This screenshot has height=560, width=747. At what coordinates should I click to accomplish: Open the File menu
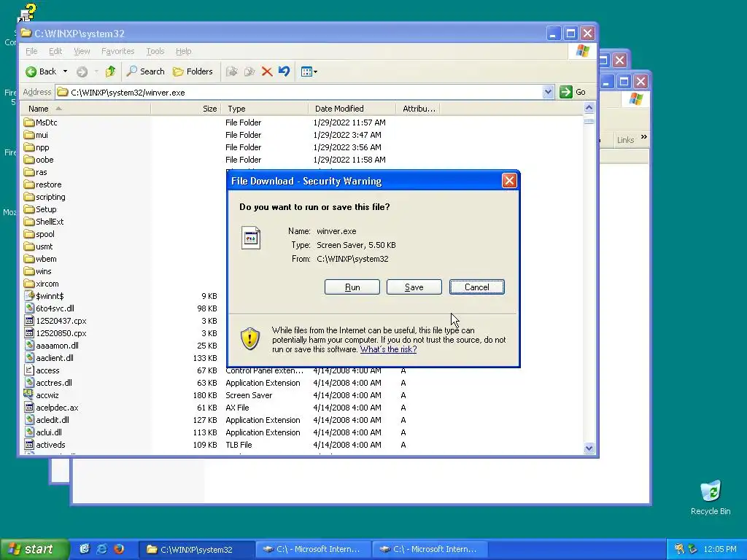(31, 51)
